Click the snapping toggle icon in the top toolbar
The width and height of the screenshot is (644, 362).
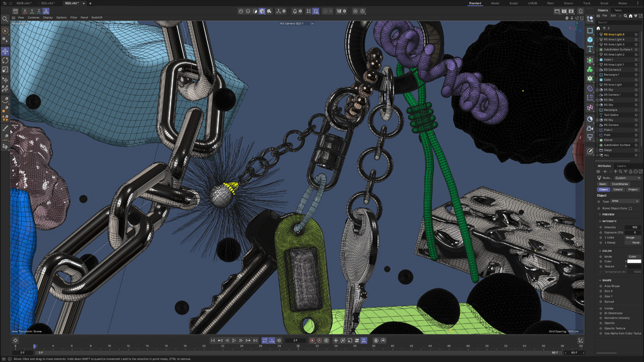[295, 11]
